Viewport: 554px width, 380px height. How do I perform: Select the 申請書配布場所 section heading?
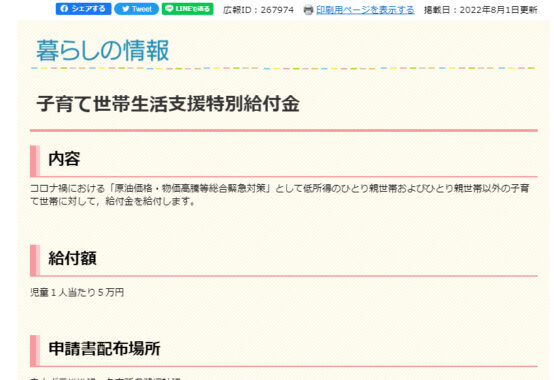[x=104, y=349]
